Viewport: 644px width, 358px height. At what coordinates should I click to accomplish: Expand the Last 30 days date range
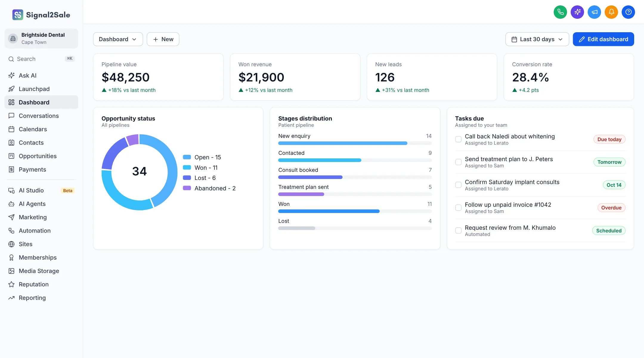[x=537, y=39]
